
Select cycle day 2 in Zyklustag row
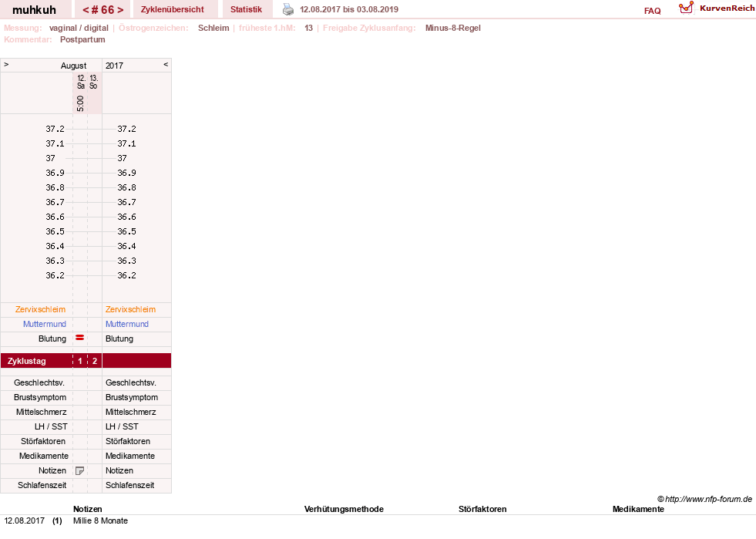tap(95, 361)
